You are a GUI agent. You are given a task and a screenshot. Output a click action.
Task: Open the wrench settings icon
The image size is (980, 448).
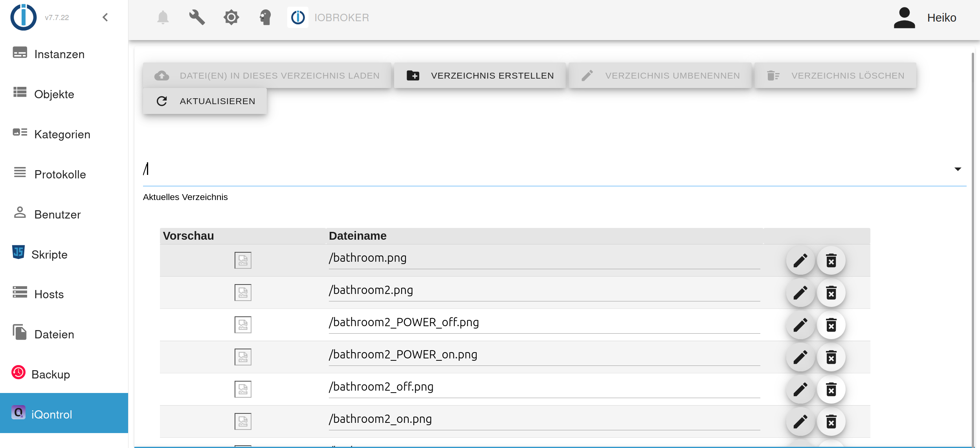click(x=197, y=18)
